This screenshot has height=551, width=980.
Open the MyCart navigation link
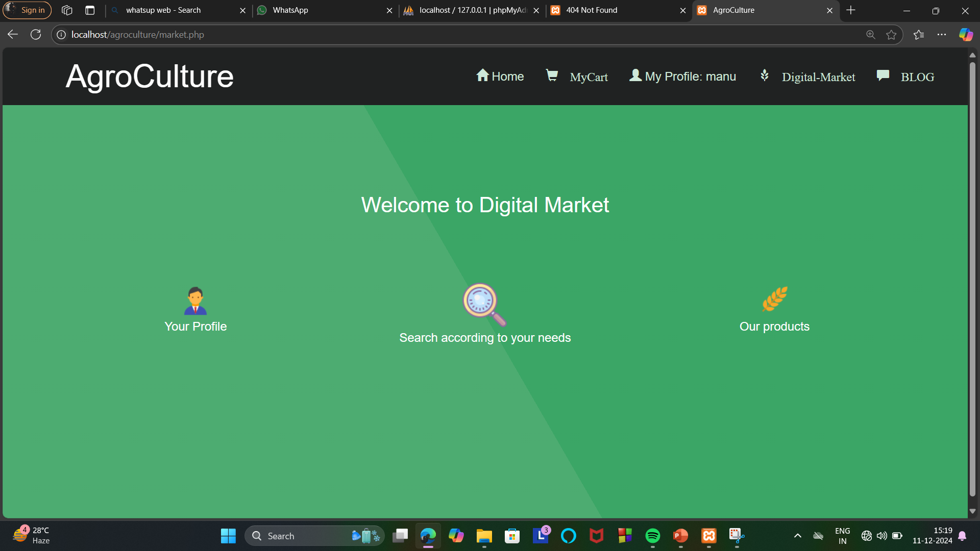pyautogui.click(x=589, y=77)
